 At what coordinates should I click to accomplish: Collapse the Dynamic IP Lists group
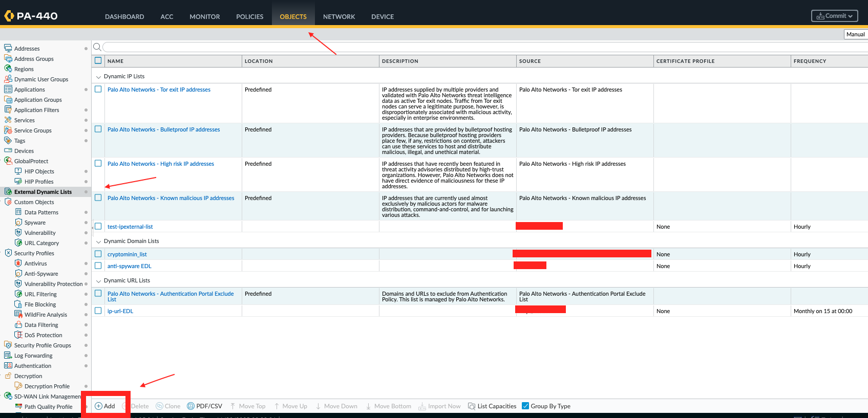point(98,77)
